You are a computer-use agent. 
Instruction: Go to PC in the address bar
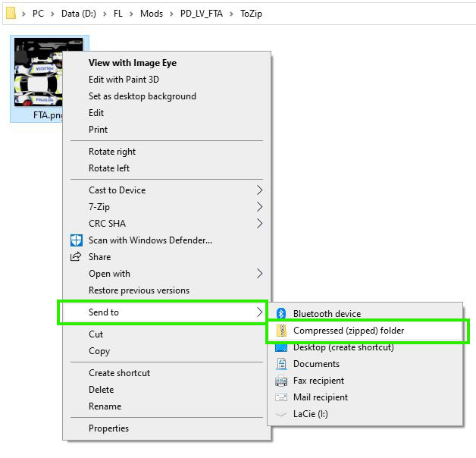coord(38,14)
